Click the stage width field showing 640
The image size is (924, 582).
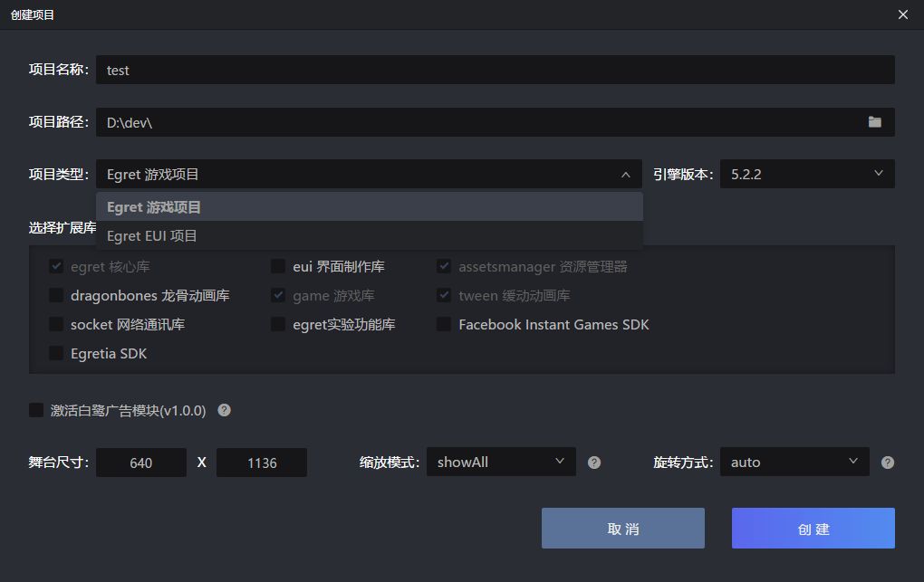point(141,462)
